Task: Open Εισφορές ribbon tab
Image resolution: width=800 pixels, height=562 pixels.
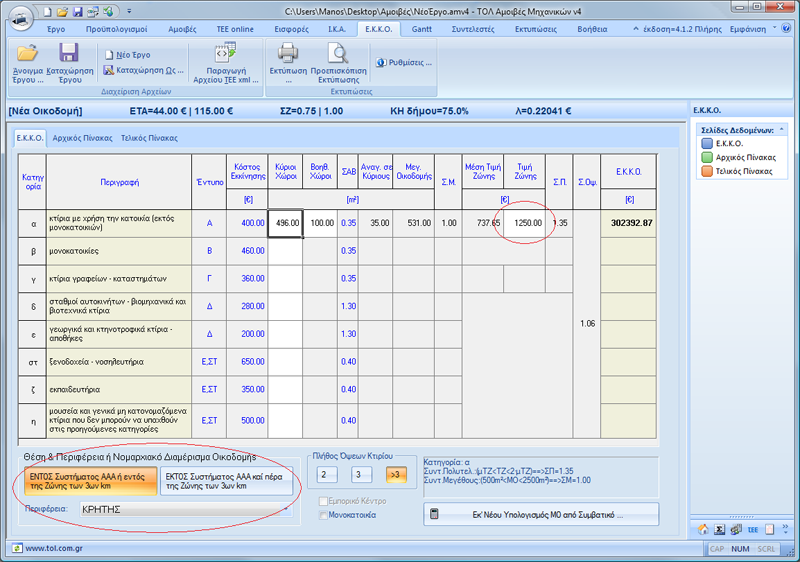Action: 291,29
